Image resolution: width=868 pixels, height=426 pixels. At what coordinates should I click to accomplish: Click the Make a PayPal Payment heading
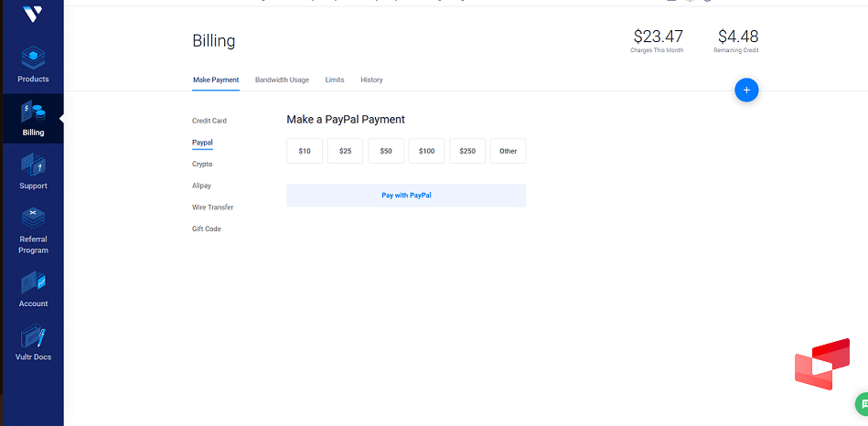click(x=346, y=119)
